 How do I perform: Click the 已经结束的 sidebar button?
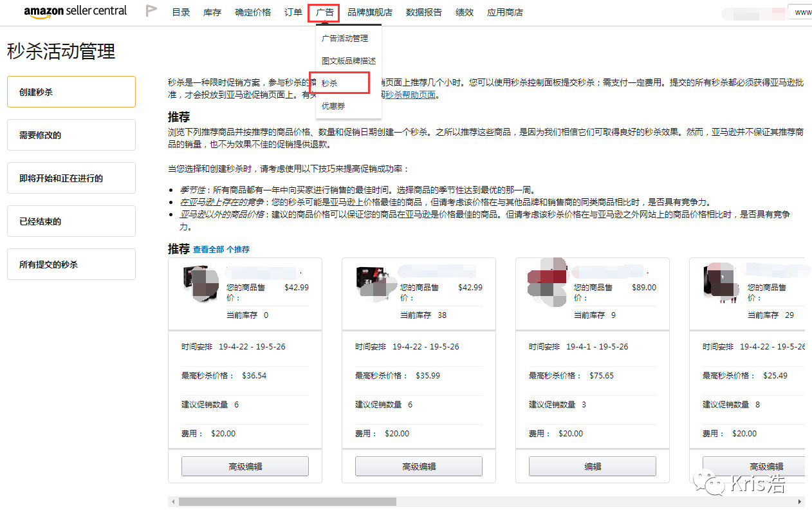(71, 221)
